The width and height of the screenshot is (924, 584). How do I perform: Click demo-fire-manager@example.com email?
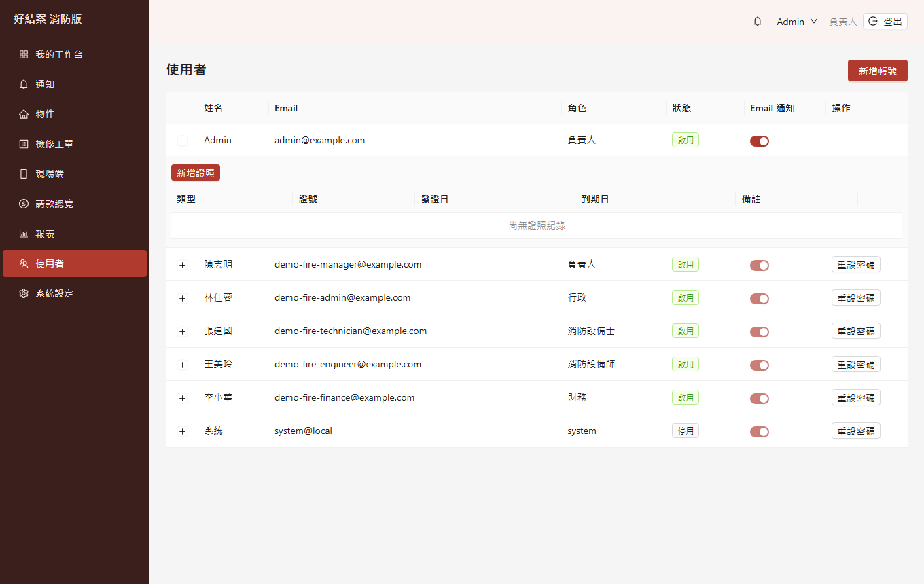click(348, 264)
